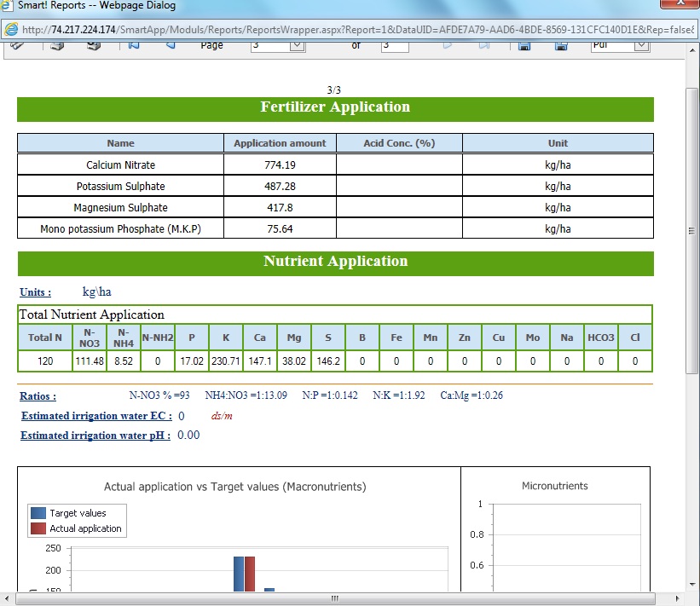Image resolution: width=700 pixels, height=606 pixels.
Task: Click the red Actual application legend swatch
Action: (x=38, y=528)
